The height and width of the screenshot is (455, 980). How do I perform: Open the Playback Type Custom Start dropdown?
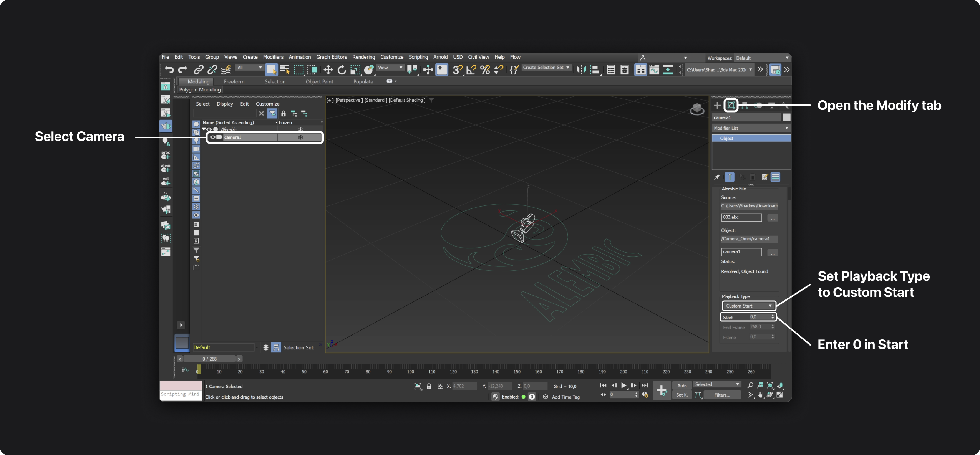(x=749, y=306)
